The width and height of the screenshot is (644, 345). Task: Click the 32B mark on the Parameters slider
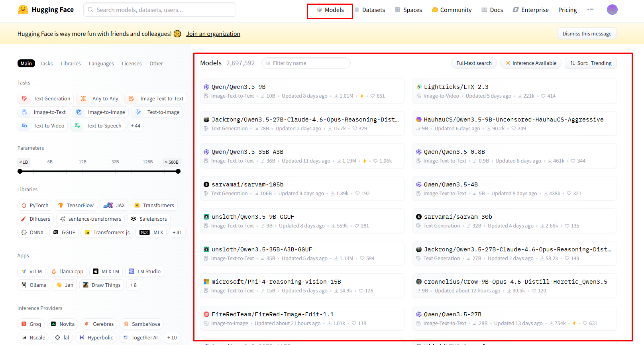(x=115, y=162)
